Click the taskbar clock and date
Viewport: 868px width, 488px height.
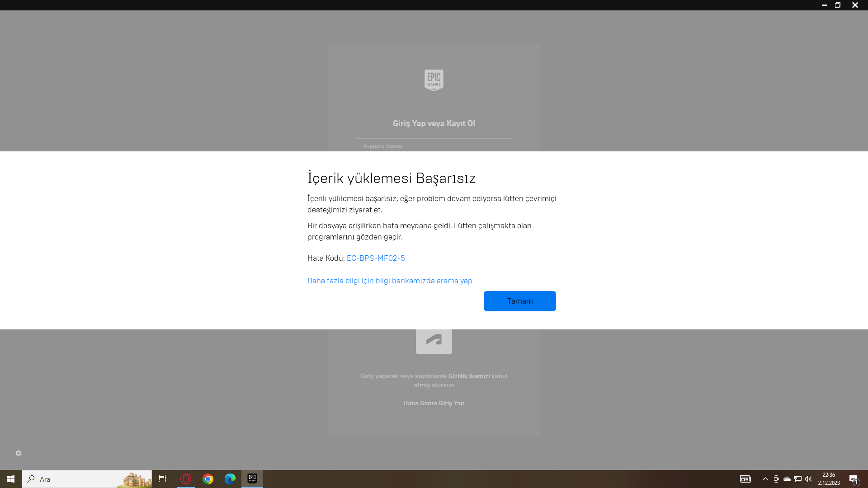pyautogui.click(x=829, y=479)
